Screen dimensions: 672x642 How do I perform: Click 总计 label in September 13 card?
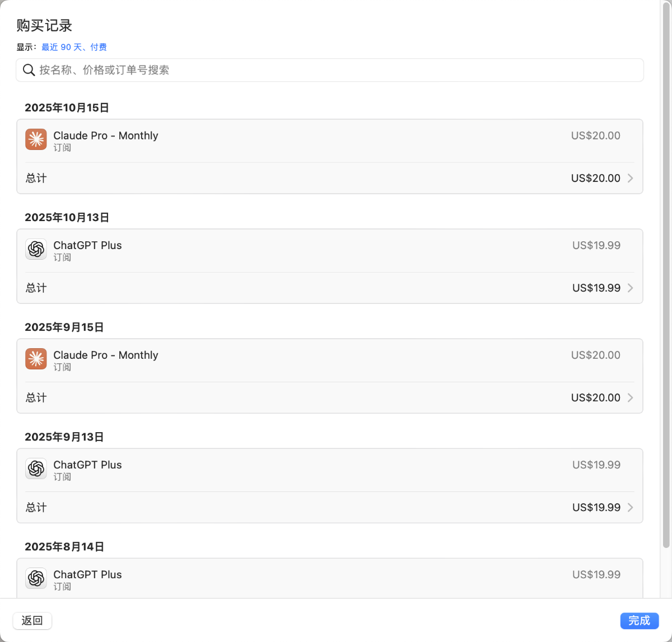pyautogui.click(x=36, y=507)
